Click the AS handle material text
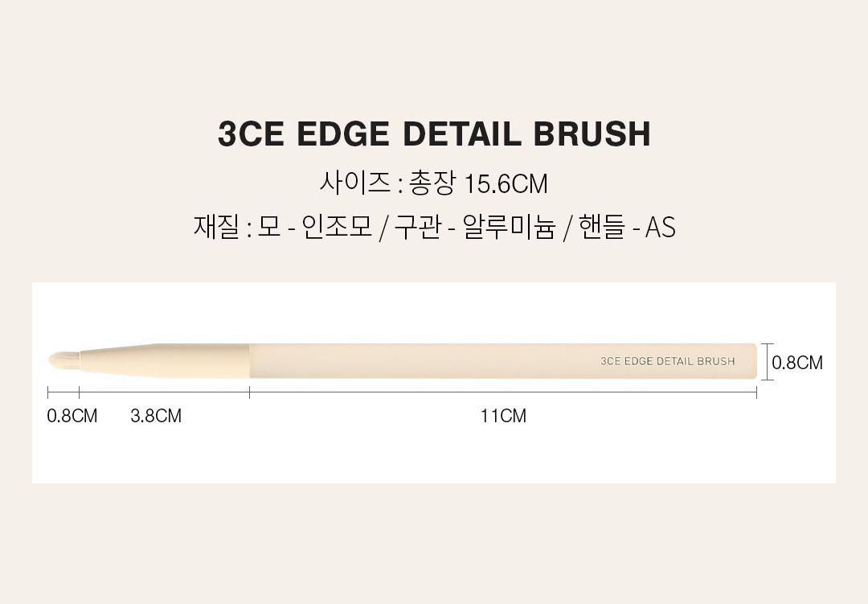The image size is (868, 604). point(661,228)
